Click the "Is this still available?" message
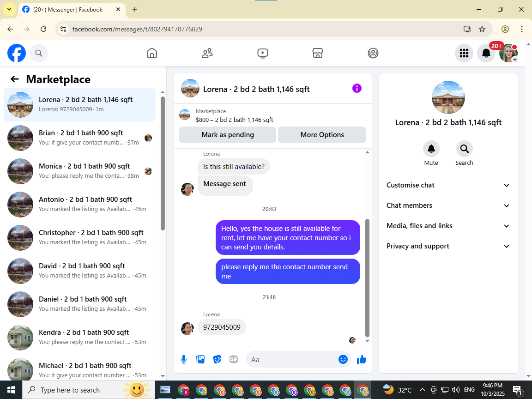This screenshot has height=399, width=532. pos(234,167)
